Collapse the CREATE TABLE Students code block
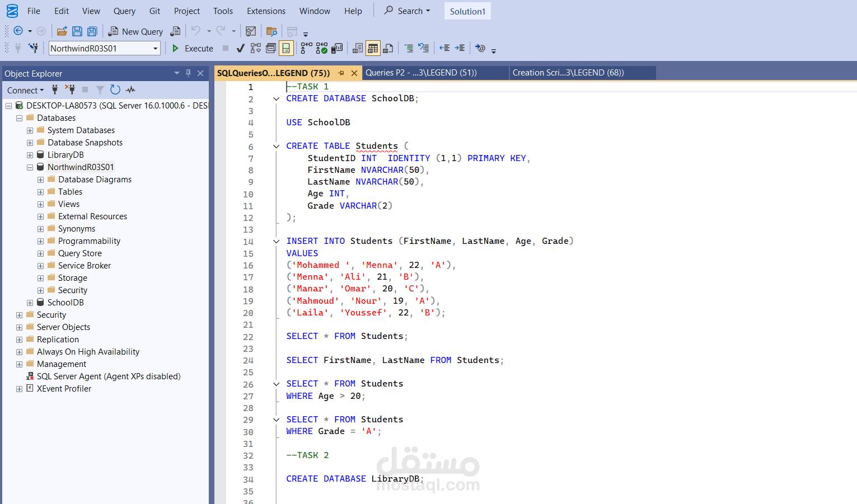The image size is (857, 504). [x=276, y=147]
